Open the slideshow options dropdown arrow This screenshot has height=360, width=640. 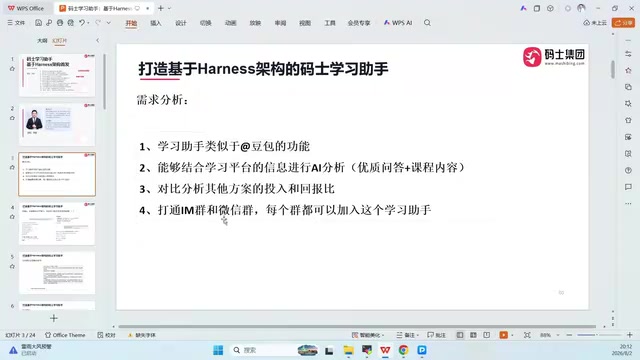512,336
